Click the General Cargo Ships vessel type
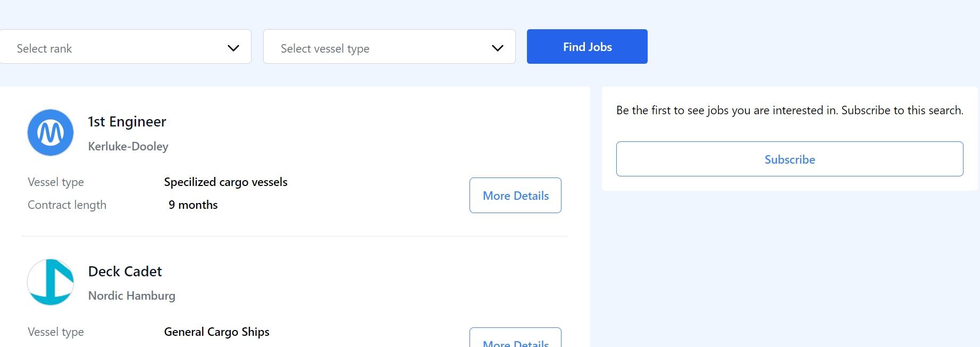This screenshot has height=347, width=980. tap(216, 332)
